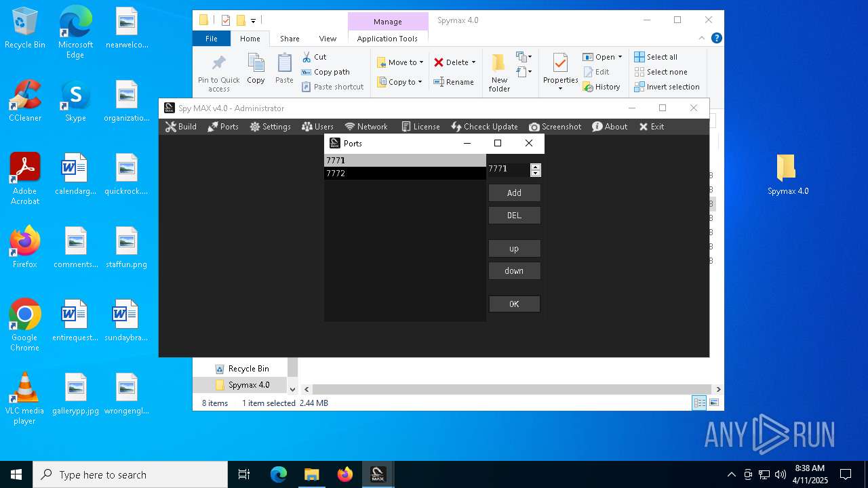Image resolution: width=868 pixels, height=488 pixels.
Task: Click Exit in Spy MAX menu bar
Action: coord(652,127)
